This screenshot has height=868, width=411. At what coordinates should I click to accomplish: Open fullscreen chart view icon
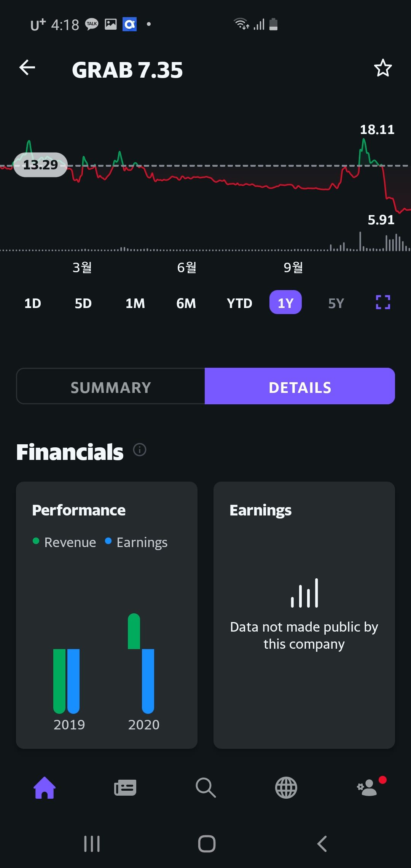383,302
